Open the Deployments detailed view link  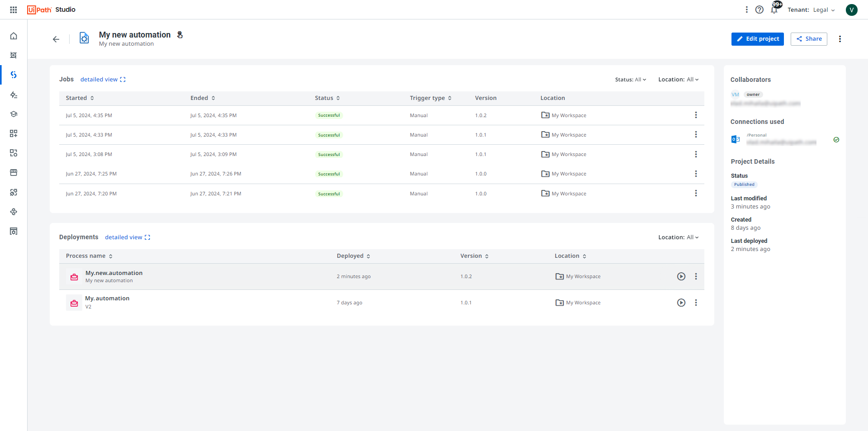127,237
